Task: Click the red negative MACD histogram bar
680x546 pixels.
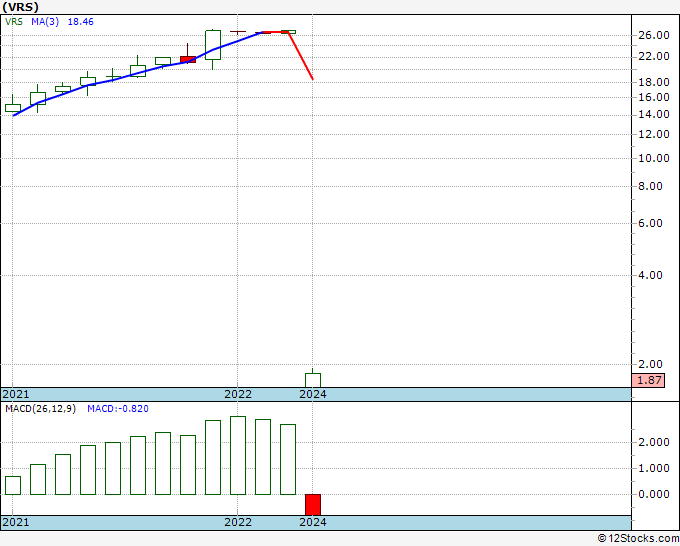Action: click(x=313, y=505)
